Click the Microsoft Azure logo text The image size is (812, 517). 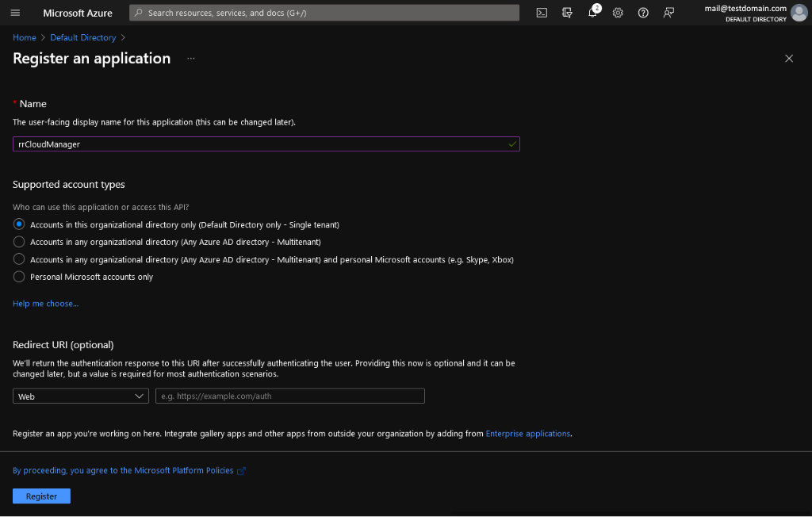pos(78,13)
